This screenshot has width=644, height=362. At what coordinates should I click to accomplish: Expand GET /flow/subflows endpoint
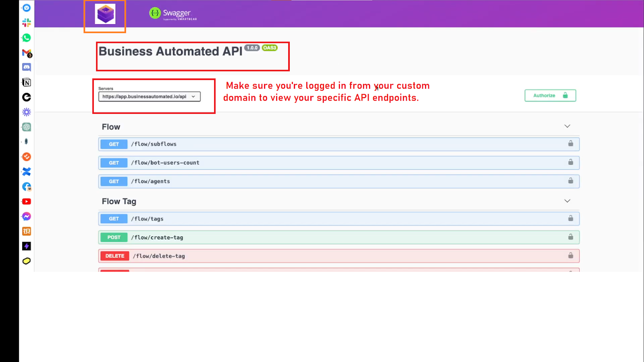[x=339, y=144]
